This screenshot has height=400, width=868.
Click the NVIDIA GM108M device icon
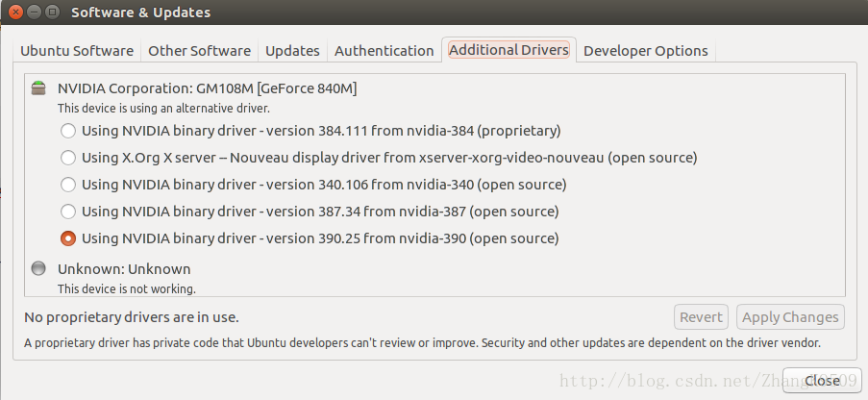coord(38,88)
